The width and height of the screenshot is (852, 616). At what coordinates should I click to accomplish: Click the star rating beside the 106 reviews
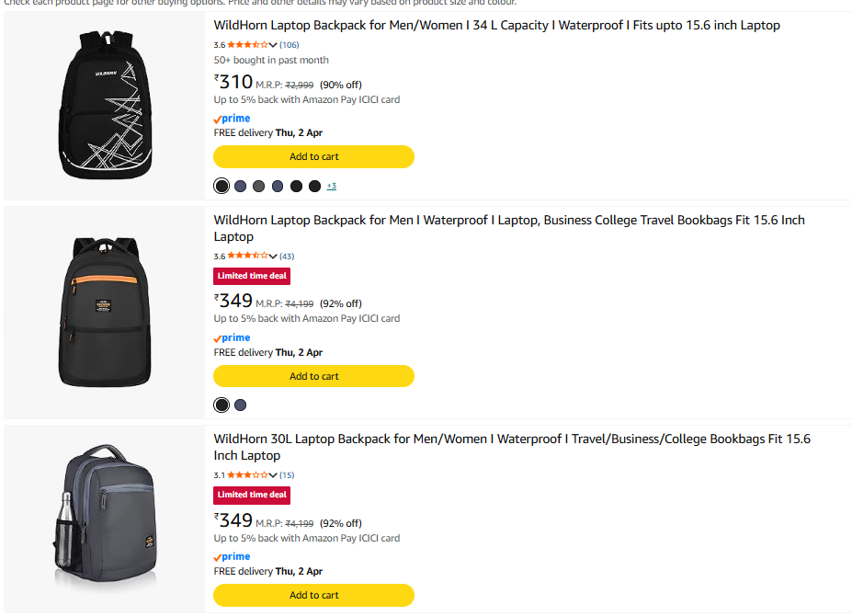click(246, 45)
